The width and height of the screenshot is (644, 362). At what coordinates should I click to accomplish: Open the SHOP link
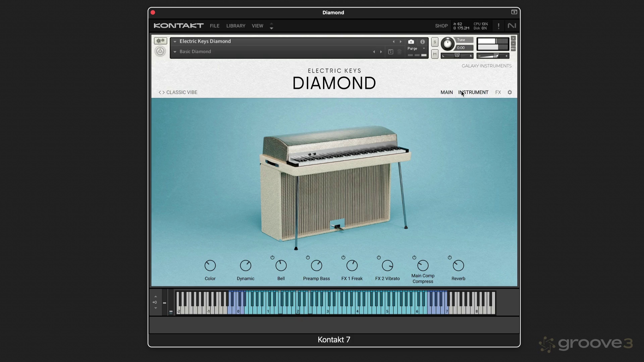point(441,26)
